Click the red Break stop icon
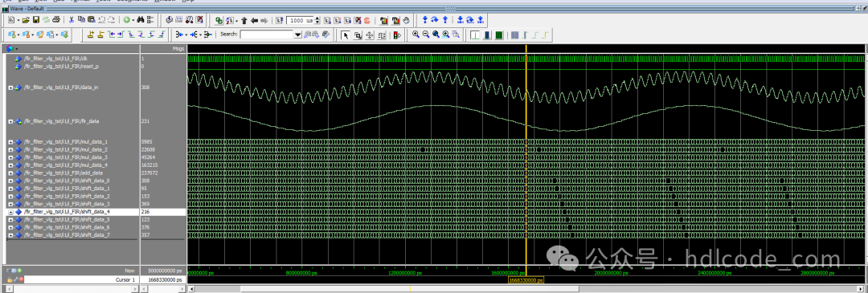The image size is (868, 293). [367, 20]
